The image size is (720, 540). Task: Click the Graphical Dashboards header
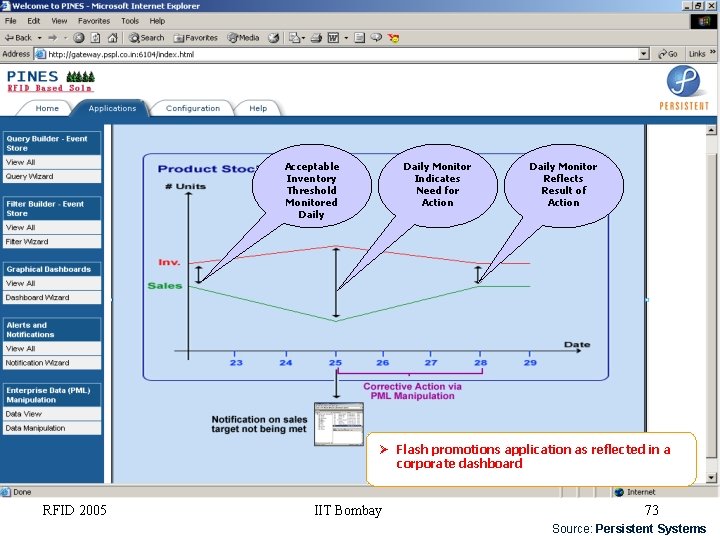[x=52, y=269]
